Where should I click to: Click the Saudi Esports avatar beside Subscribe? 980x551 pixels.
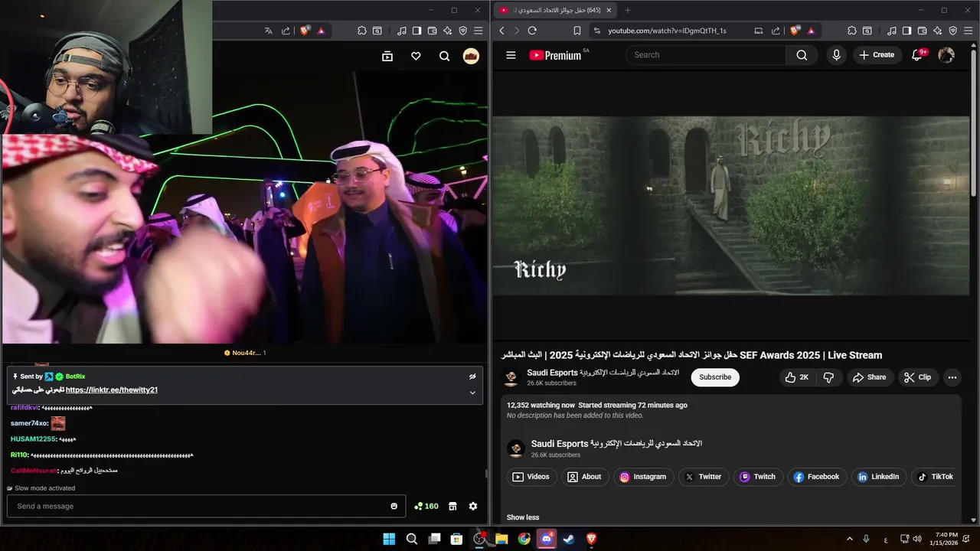(x=511, y=377)
